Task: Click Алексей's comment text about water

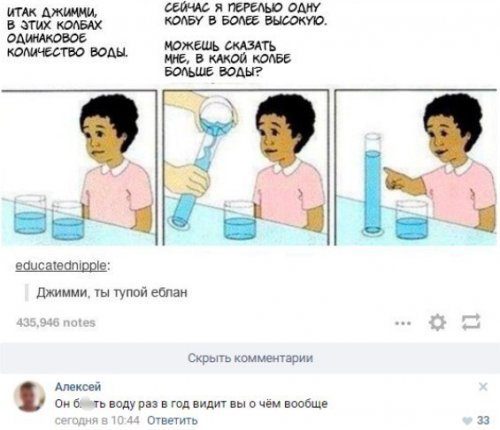Action: pyautogui.click(x=191, y=404)
